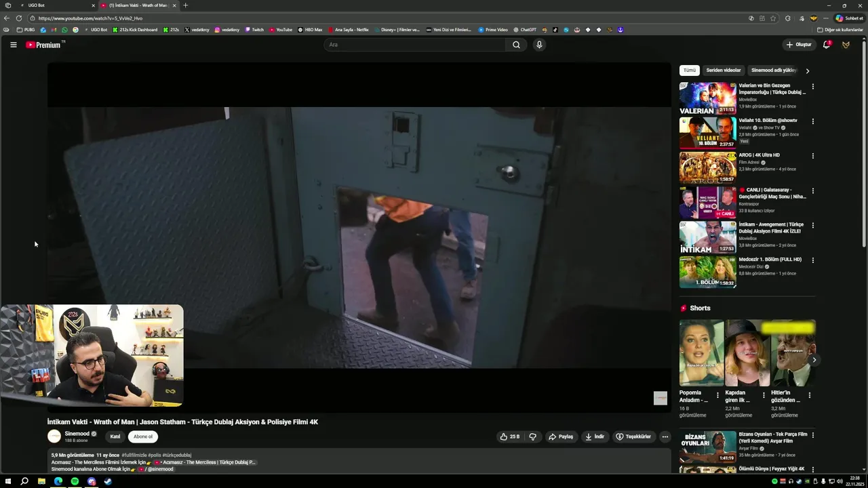Image resolution: width=868 pixels, height=488 pixels.
Task: Open Sohbet et Copilot chat button
Action: 850,18
